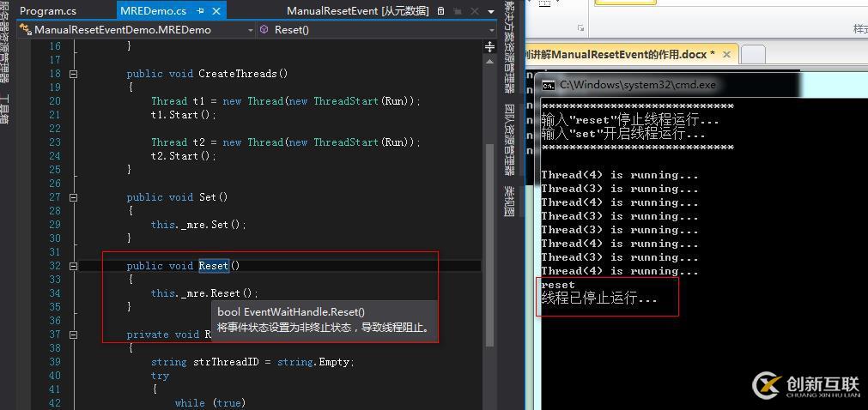Click the 'Reset' method name on line 32
Image resolution: width=868 pixels, height=410 pixels.
(x=214, y=266)
